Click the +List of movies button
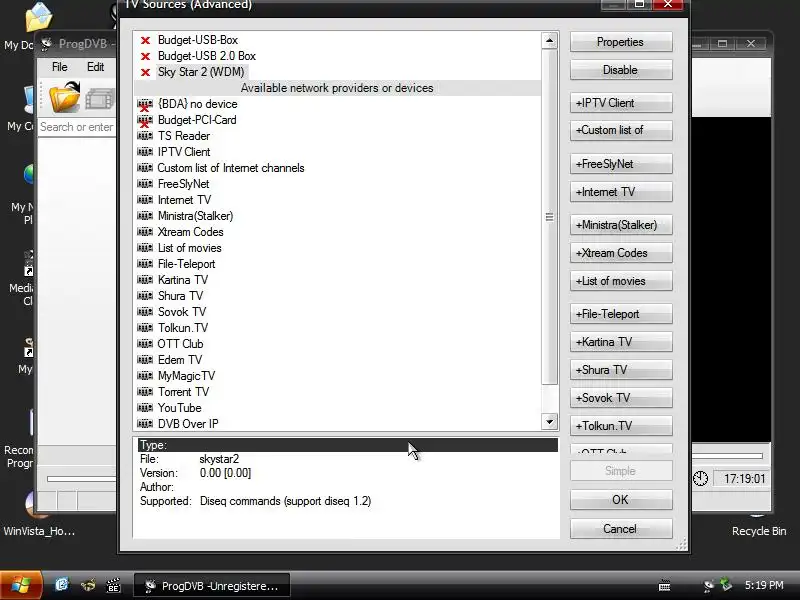This screenshot has width=800, height=600. (620, 281)
